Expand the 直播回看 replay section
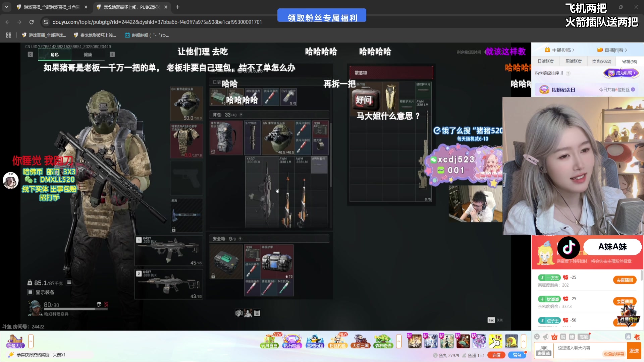The height and width of the screenshot is (362, 644). 612,50
